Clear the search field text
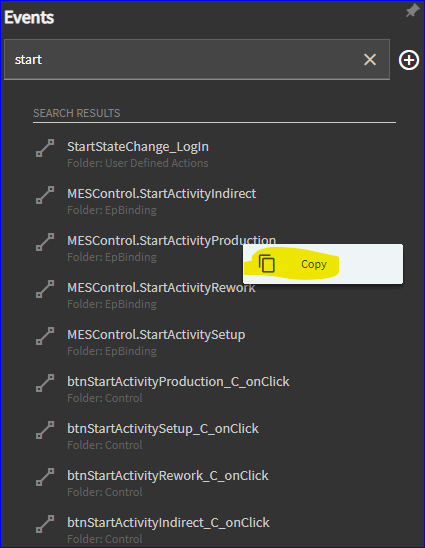 pyautogui.click(x=370, y=59)
